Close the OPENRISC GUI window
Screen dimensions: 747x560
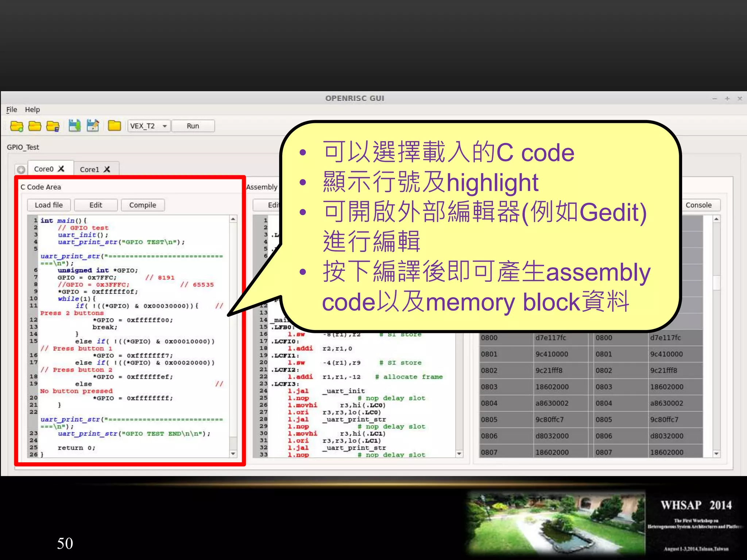click(x=740, y=99)
